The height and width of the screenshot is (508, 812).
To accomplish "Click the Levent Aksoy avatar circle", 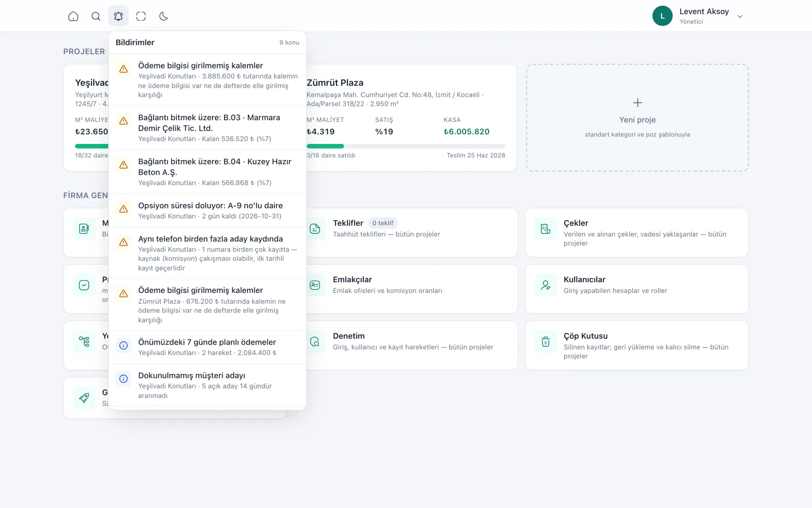I will pos(662,16).
